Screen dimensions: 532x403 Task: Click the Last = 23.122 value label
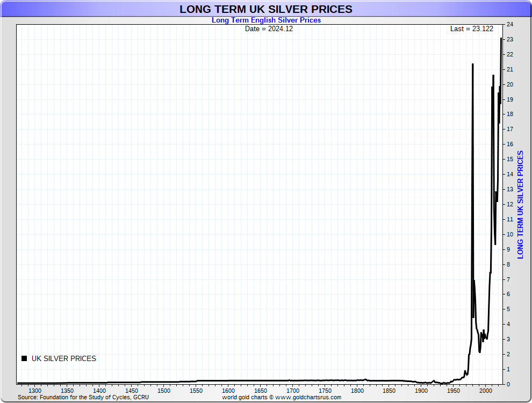472,29
